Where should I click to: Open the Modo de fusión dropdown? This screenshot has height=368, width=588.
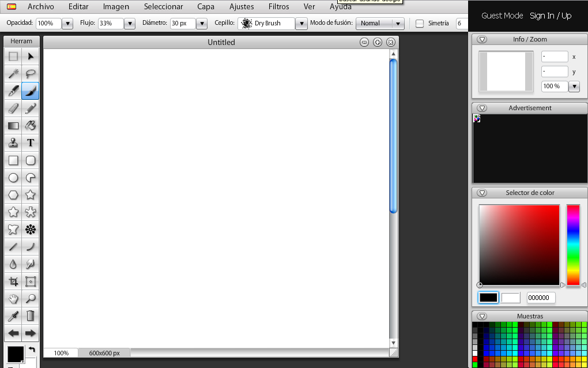tap(380, 24)
